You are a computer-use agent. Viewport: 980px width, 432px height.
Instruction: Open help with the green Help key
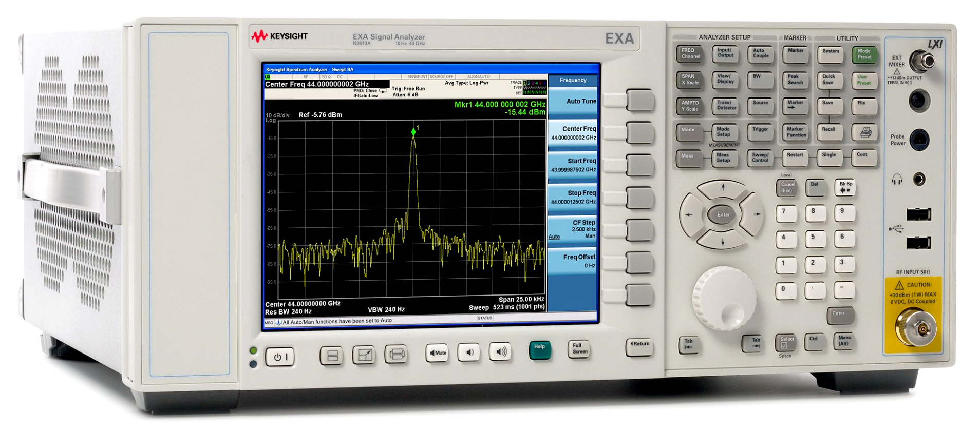[x=540, y=350]
